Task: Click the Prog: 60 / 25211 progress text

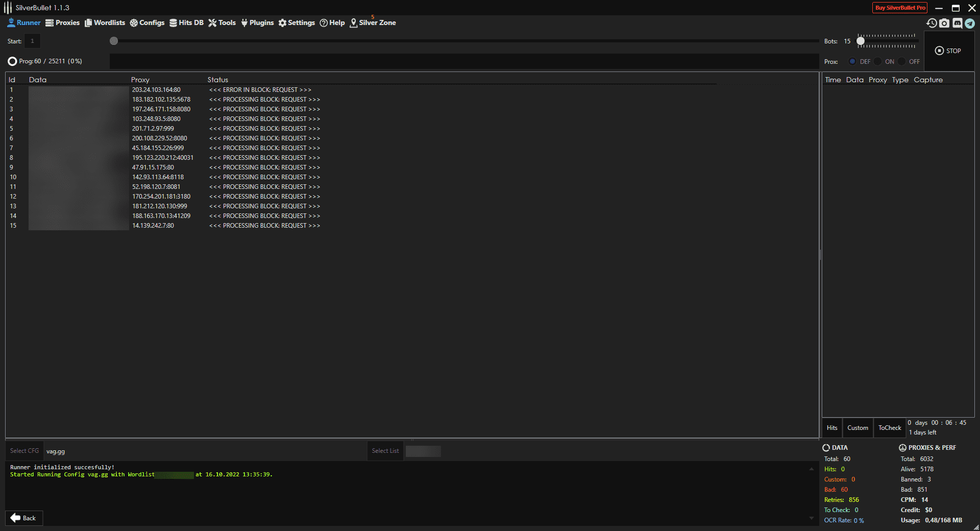Action: (x=51, y=61)
